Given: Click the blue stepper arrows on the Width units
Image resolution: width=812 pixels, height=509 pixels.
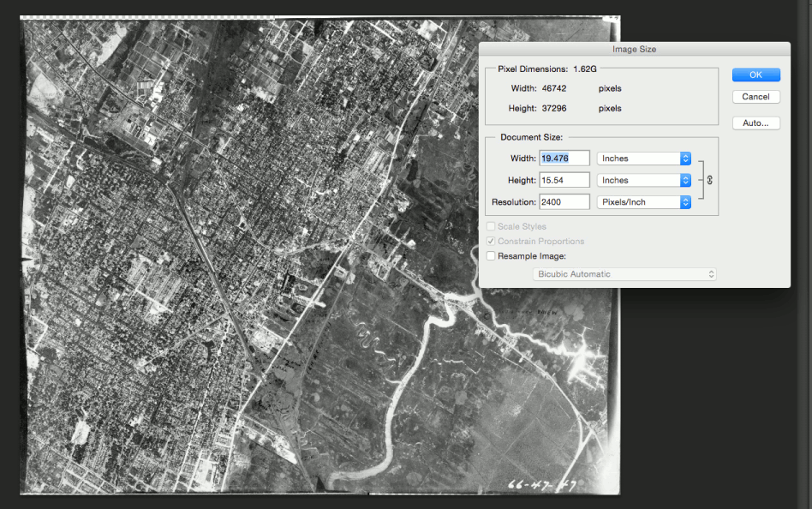Looking at the screenshot, I should pos(684,158).
